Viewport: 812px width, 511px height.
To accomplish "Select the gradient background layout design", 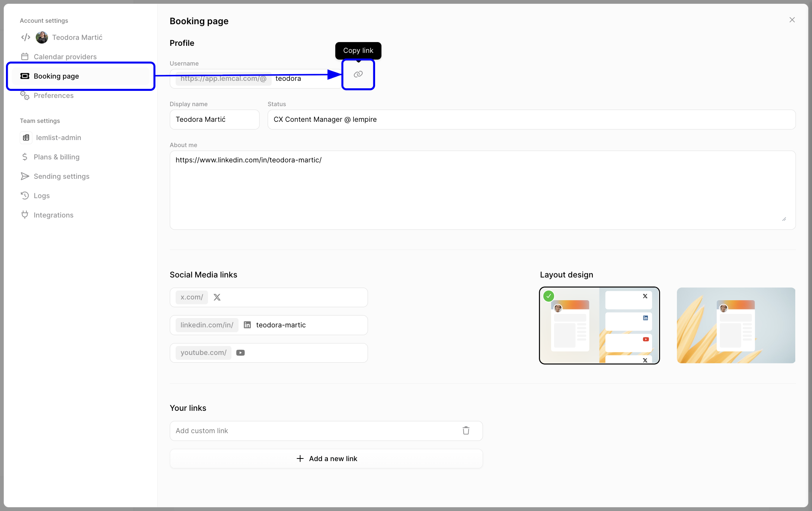I will pos(735,325).
